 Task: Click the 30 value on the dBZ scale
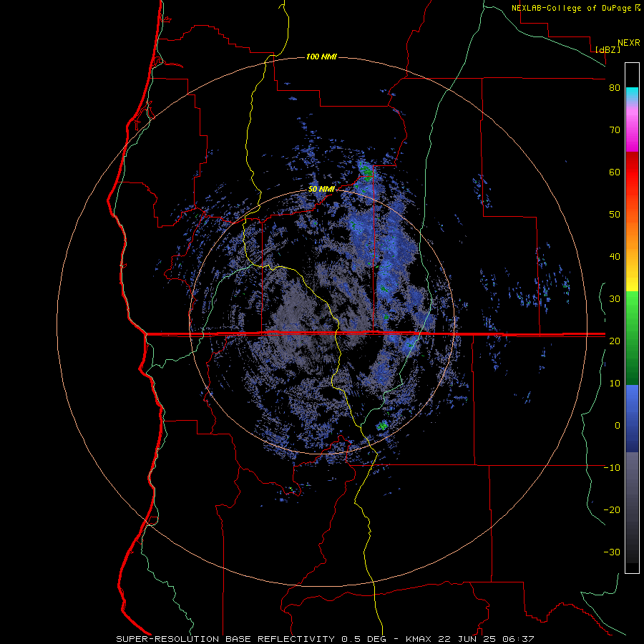(615, 299)
